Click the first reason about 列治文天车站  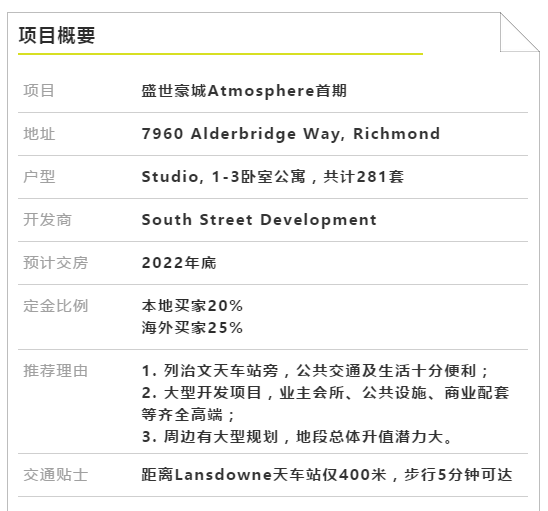point(315,371)
